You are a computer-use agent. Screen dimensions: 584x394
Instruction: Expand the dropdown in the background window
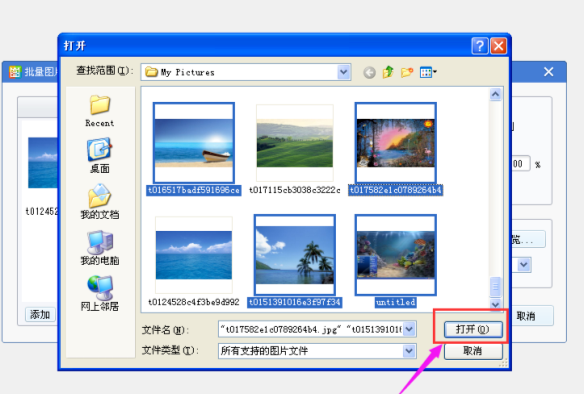point(524,265)
